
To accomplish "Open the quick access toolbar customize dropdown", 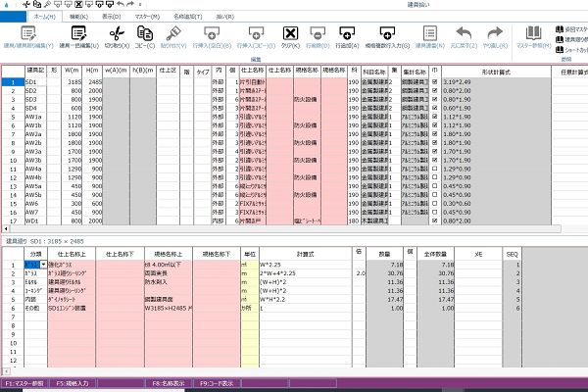I will [x=140, y=5].
